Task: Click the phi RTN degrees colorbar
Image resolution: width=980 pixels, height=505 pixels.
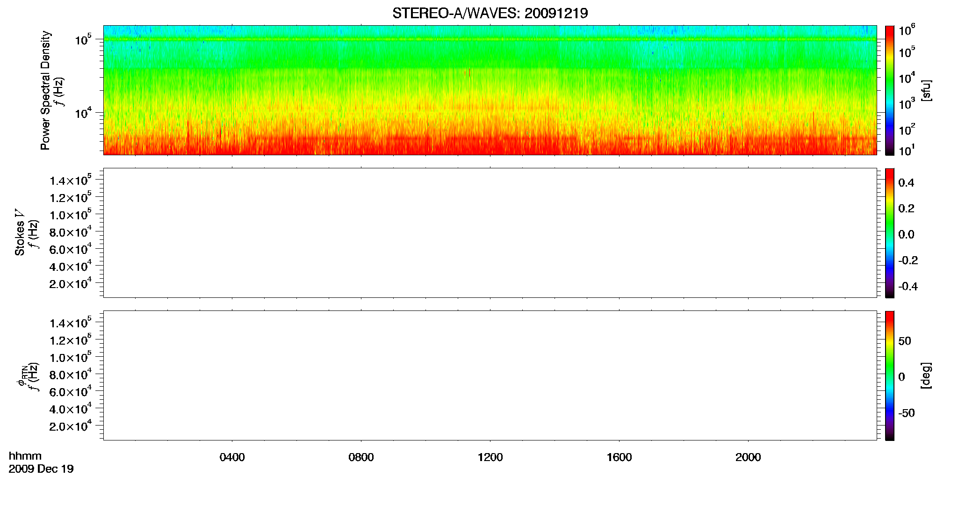Action: 890,375
